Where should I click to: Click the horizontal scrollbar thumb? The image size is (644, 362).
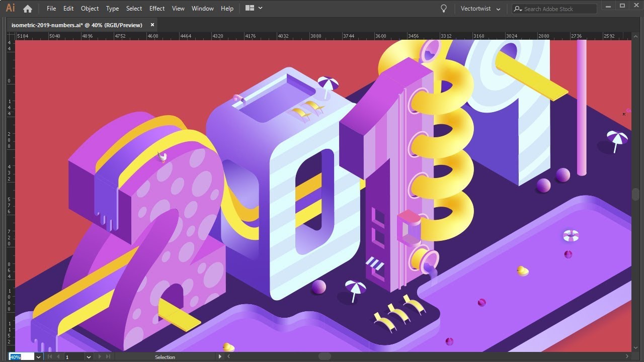coord(325,356)
